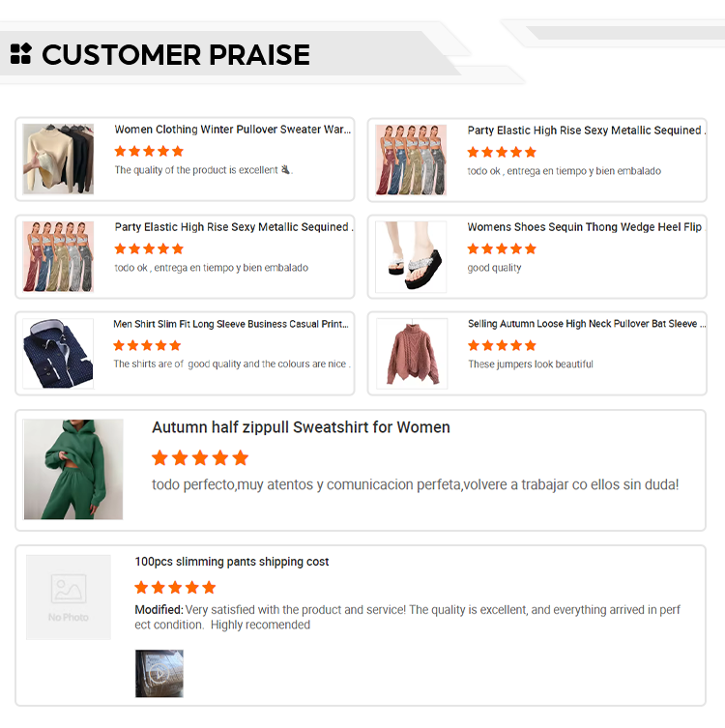Image resolution: width=725 pixels, height=728 pixels.
Task: Open the pink cable-knit pullover thumbnail
Action: click(x=412, y=353)
